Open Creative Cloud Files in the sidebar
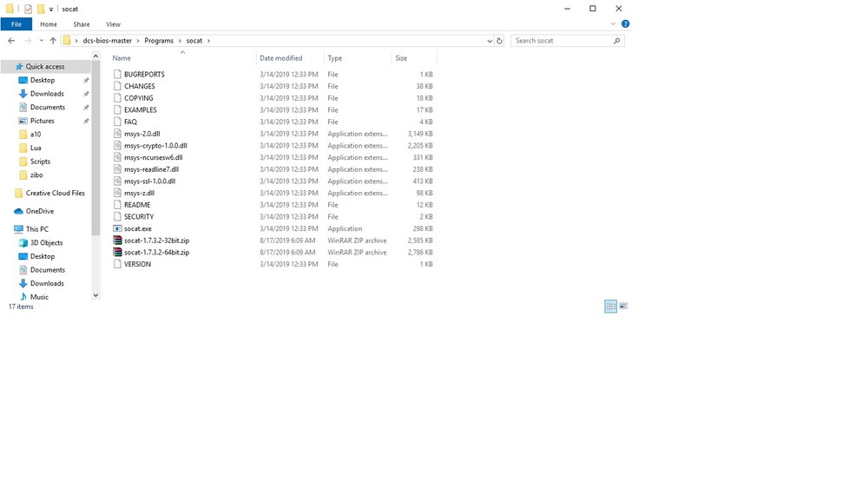Viewport: 868px width, 488px height. 56,193
